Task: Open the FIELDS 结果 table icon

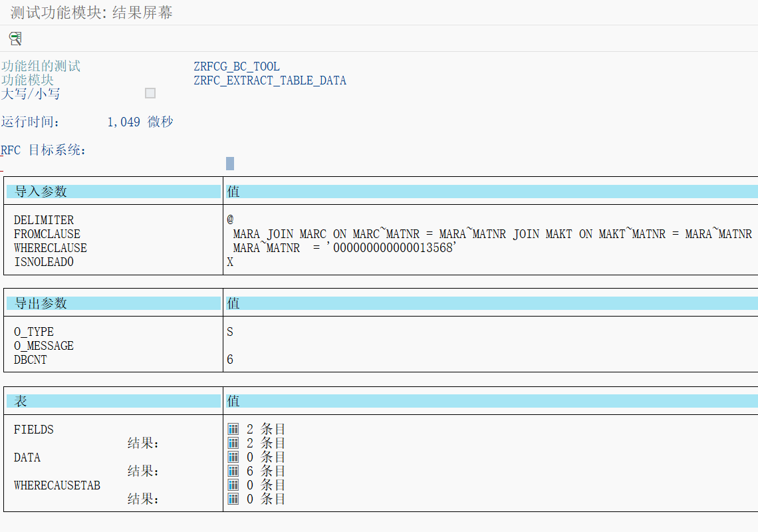Action: [x=233, y=442]
